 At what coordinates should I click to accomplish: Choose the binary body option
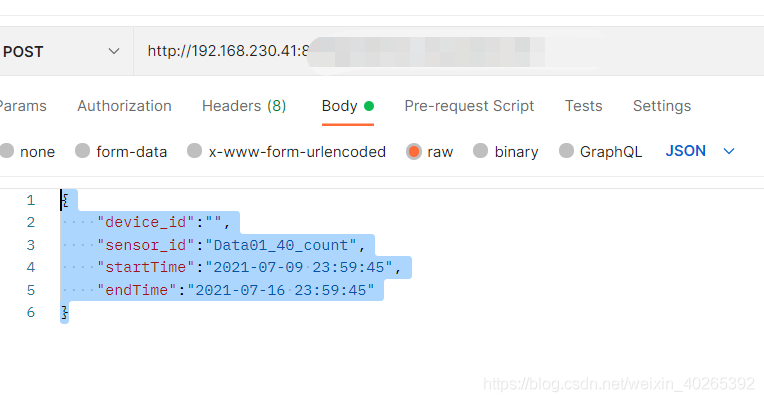480,151
